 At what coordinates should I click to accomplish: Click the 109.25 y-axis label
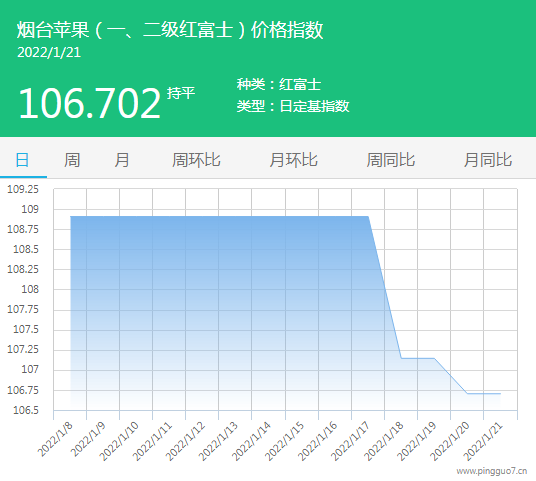[x=23, y=189]
